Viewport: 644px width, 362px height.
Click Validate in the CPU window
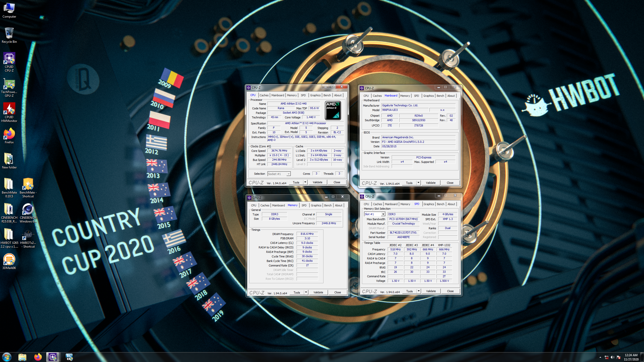[317, 182]
